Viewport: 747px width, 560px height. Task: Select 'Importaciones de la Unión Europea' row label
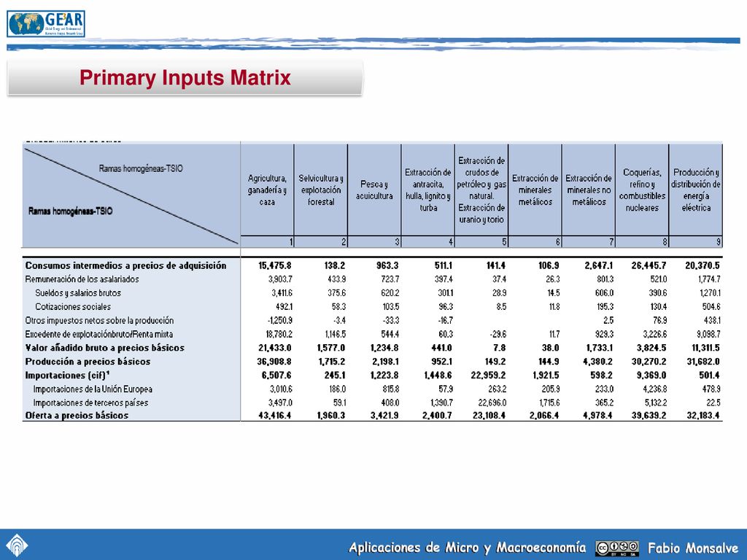click(93, 389)
